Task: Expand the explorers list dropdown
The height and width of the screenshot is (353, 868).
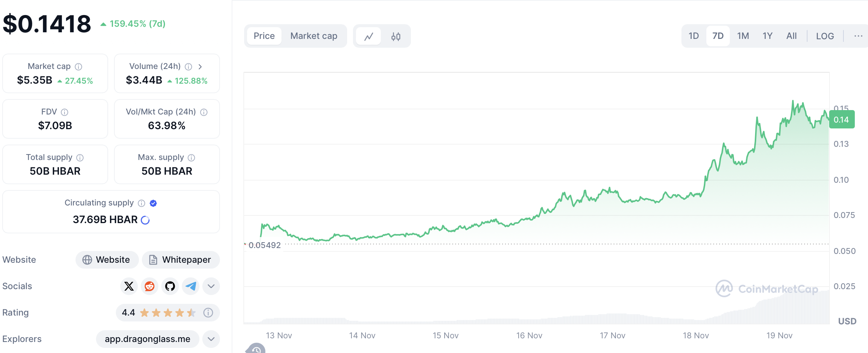Action: tap(211, 339)
